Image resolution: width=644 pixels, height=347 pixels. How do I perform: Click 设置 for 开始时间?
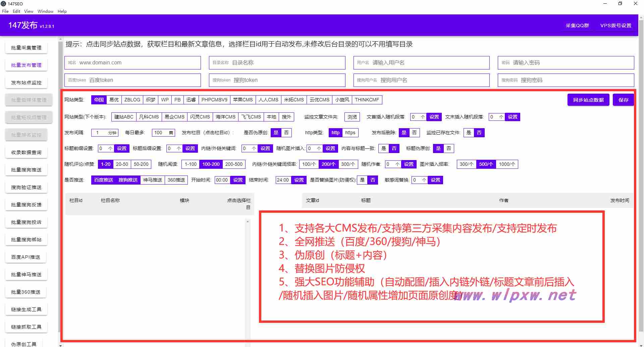238,180
